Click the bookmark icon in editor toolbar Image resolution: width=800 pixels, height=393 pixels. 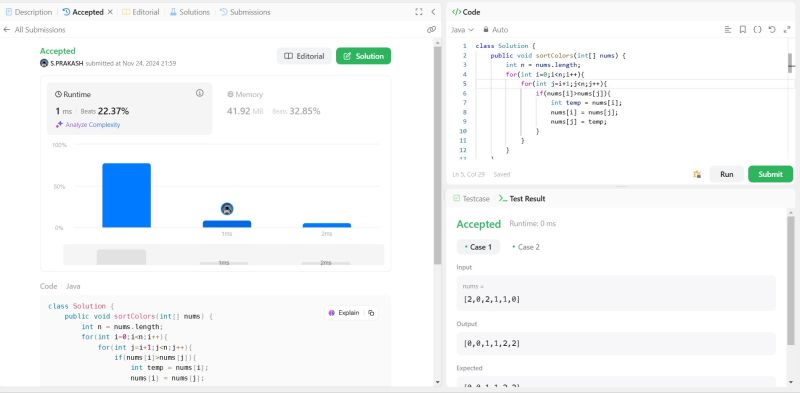pyautogui.click(x=743, y=30)
